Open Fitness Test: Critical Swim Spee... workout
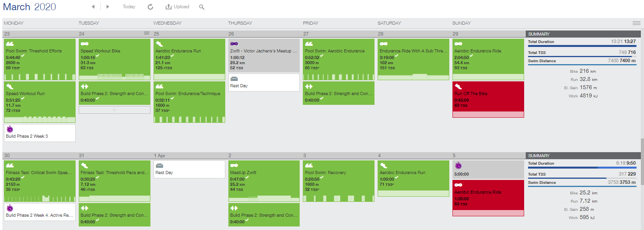The width and height of the screenshot is (644, 230). pos(40,181)
